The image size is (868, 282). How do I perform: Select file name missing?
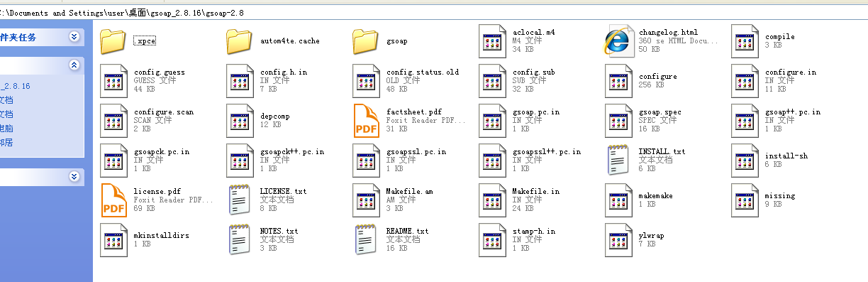780,195
